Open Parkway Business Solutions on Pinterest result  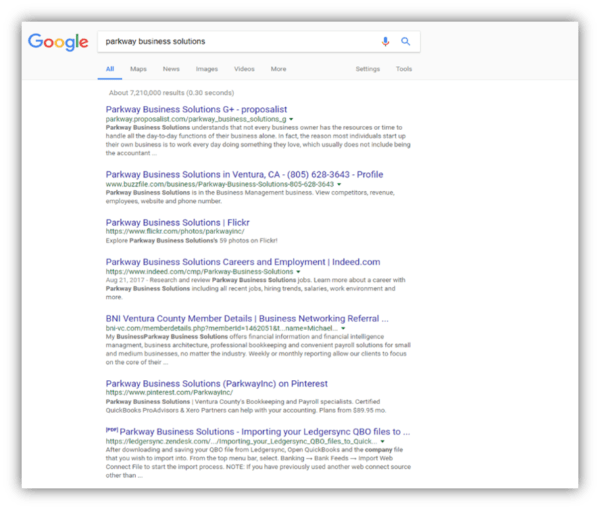[217, 384]
